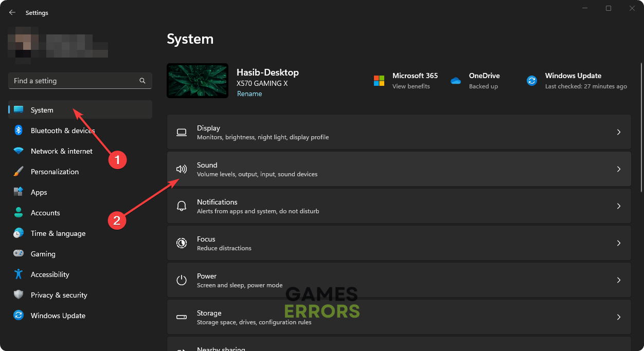The width and height of the screenshot is (644, 351).
Task: Click the Personalization paintbrush icon
Action: (x=19, y=172)
